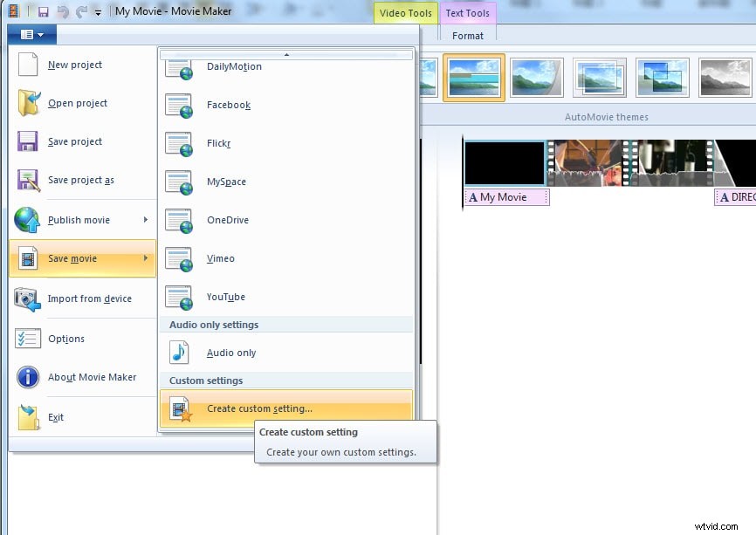Exit Movie Maker
The width and height of the screenshot is (756, 535).
point(56,417)
